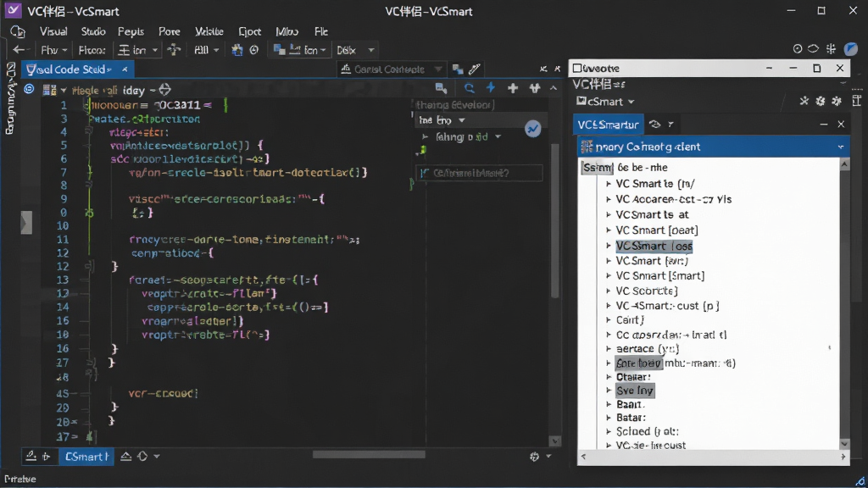Click the pin star icon in cSmart row
The width and height of the screenshot is (868, 488).
coord(804,101)
